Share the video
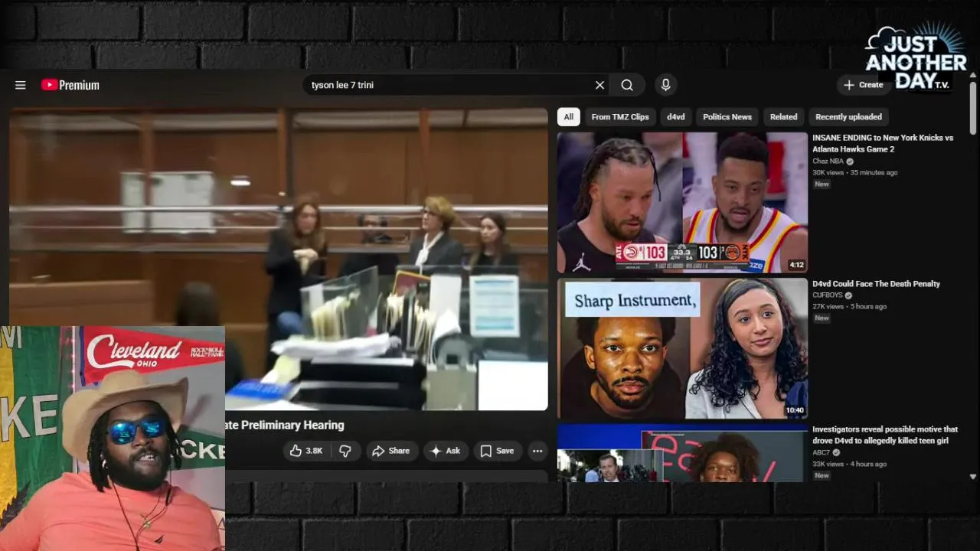 [391, 451]
